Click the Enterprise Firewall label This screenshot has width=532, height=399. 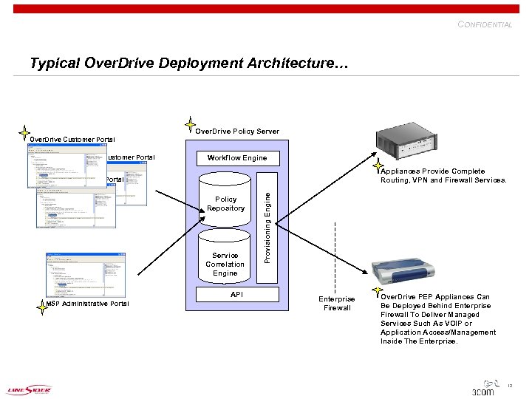click(337, 304)
